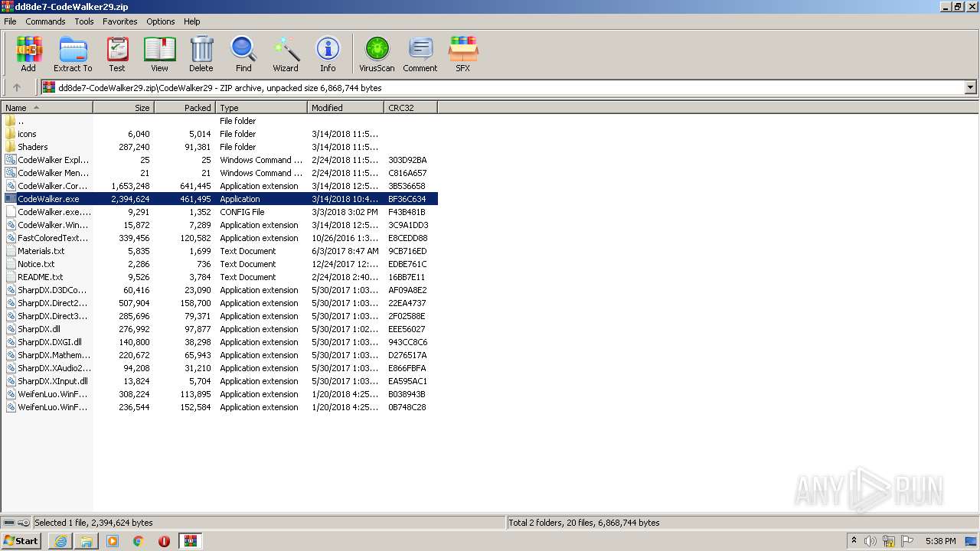
Task: Go up one folder level arrow
Action: coord(17,87)
